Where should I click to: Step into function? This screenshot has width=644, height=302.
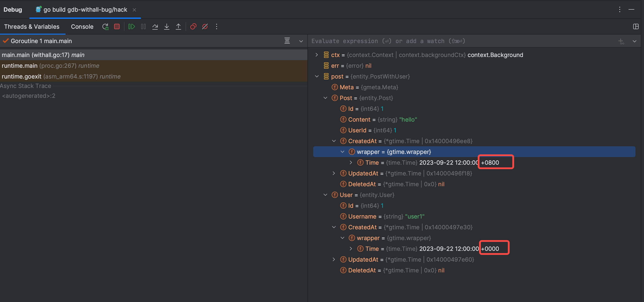(167, 26)
